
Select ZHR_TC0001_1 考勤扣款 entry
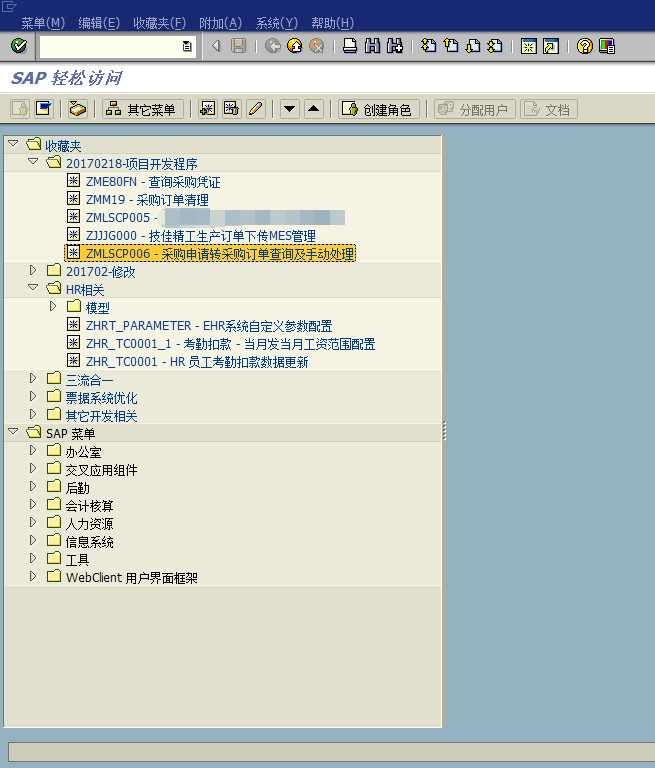(230, 344)
